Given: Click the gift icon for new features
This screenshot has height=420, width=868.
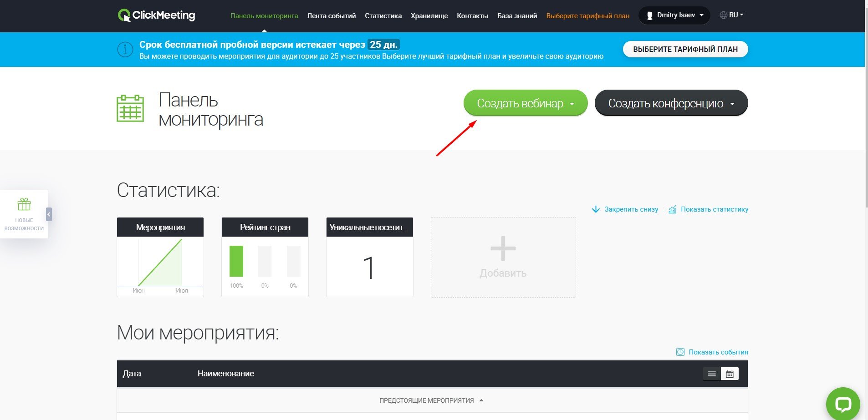Looking at the screenshot, I should point(24,204).
